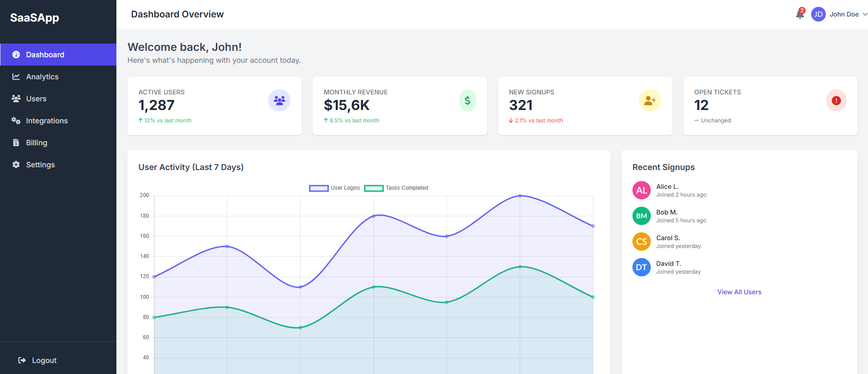Select the Dashboard menu item
868x374 pixels.
pos(58,55)
